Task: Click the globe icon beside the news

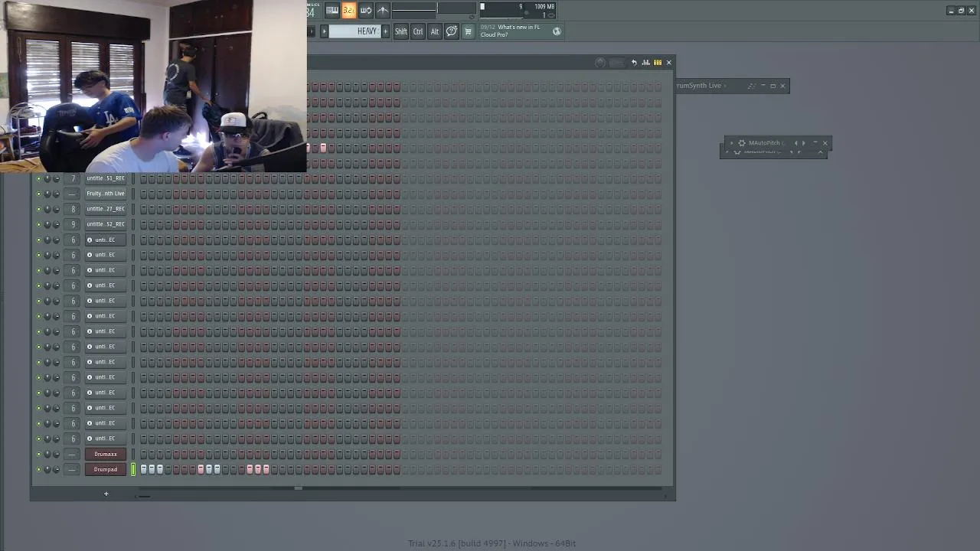Action: tap(557, 31)
